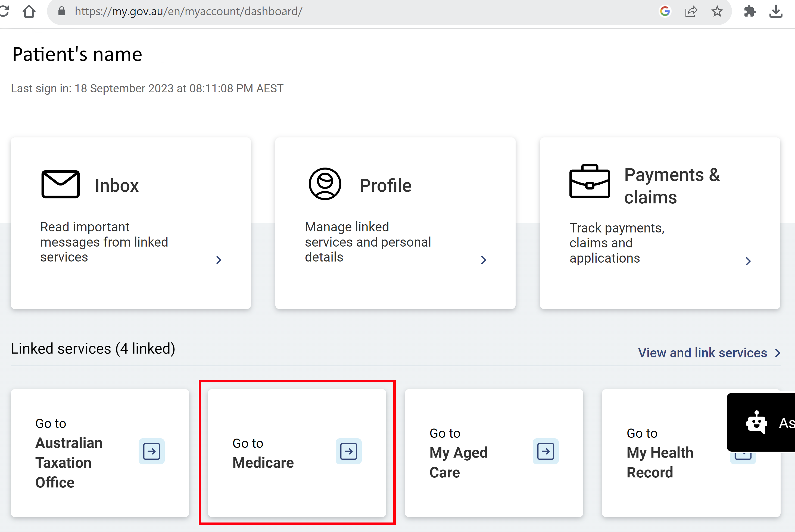
Task: Open the downloads arrow icon
Action: (x=776, y=11)
